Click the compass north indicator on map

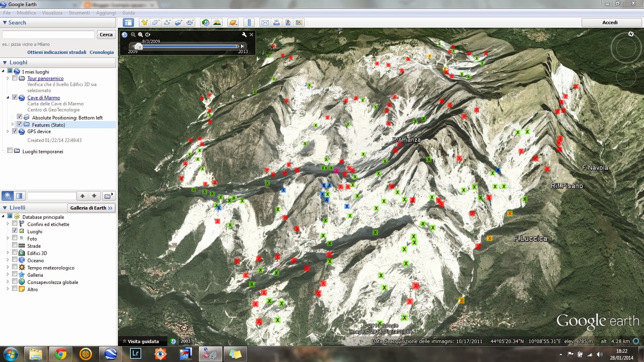(631, 34)
